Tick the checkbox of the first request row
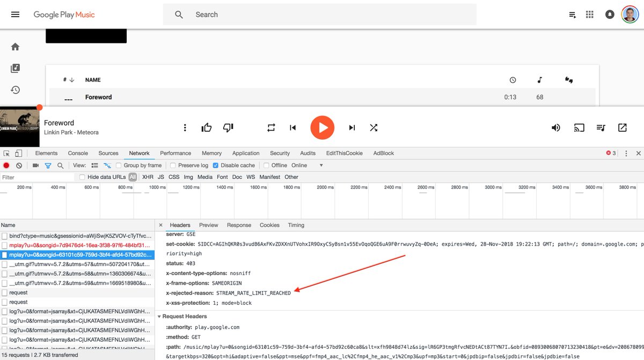This screenshot has width=644, height=360. [5, 236]
